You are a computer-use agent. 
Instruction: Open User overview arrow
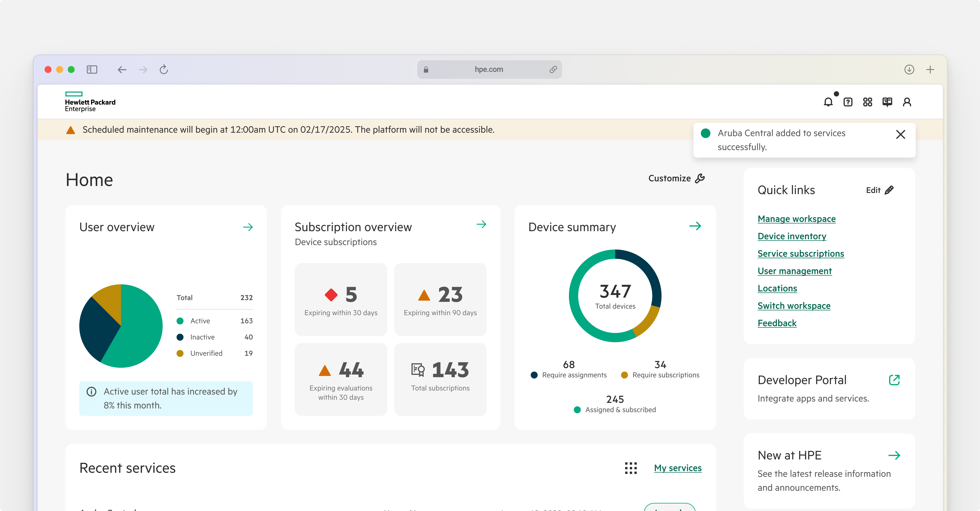click(248, 227)
